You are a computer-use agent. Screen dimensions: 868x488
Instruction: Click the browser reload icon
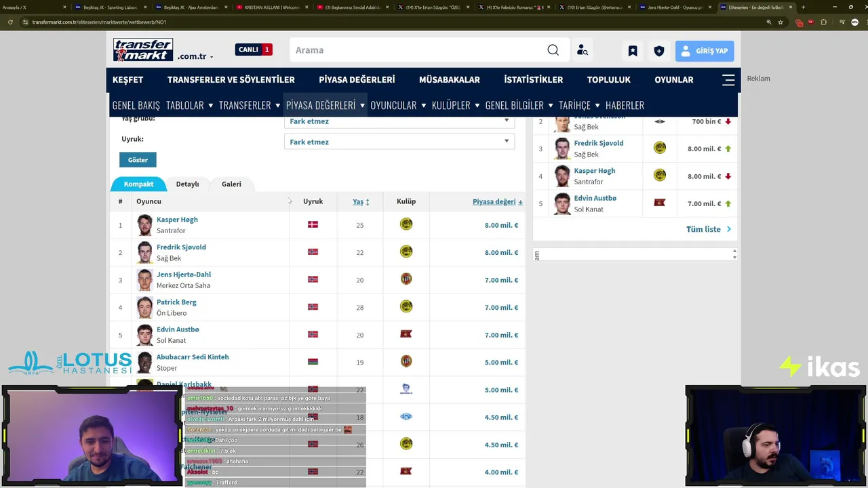coord(10,22)
